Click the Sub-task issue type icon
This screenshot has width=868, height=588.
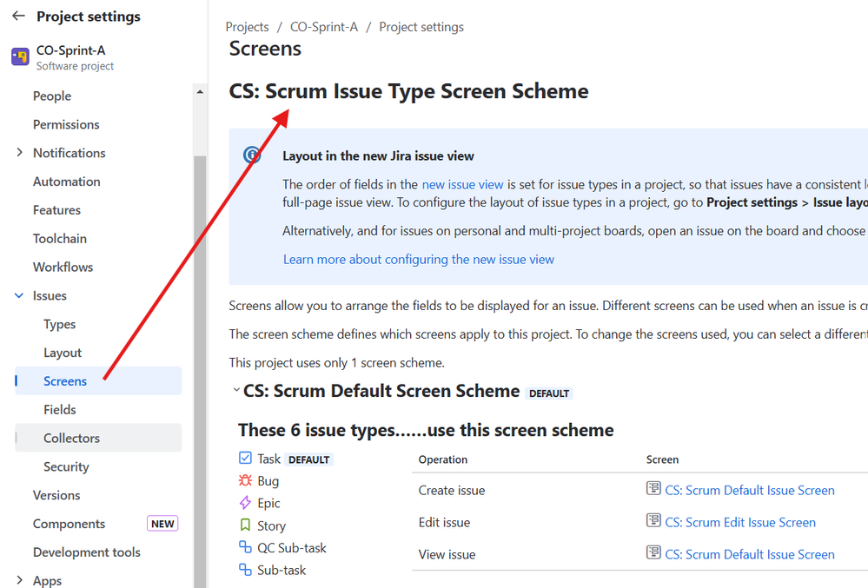tap(245, 569)
